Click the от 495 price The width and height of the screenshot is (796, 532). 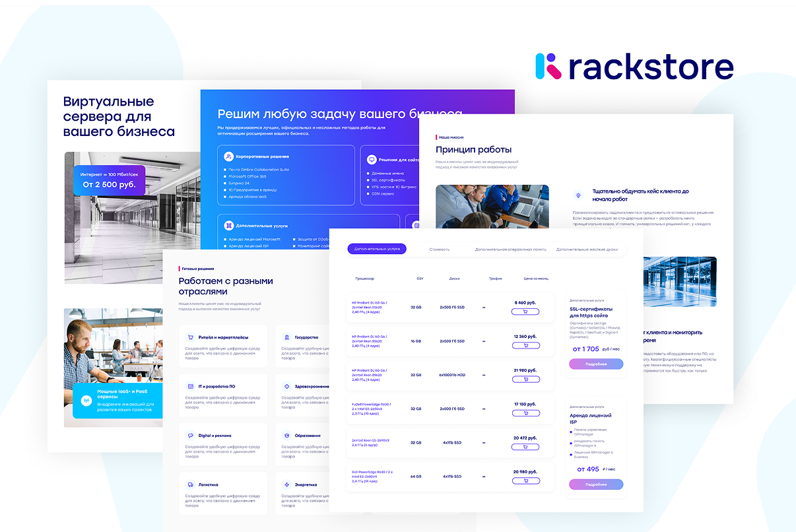(x=588, y=469)
